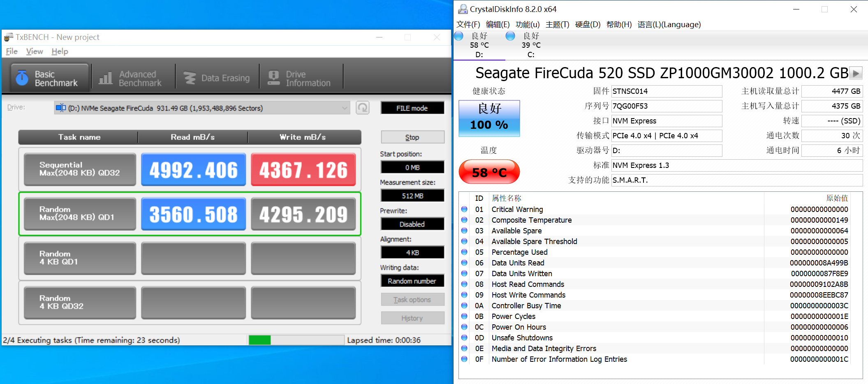
Task: Click the Sequential Max(2048 KB) QD32 task button
Action: coord(80,169)
